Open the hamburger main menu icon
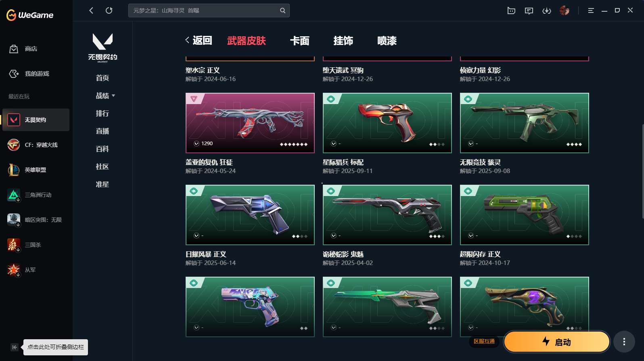 point(591,10)
